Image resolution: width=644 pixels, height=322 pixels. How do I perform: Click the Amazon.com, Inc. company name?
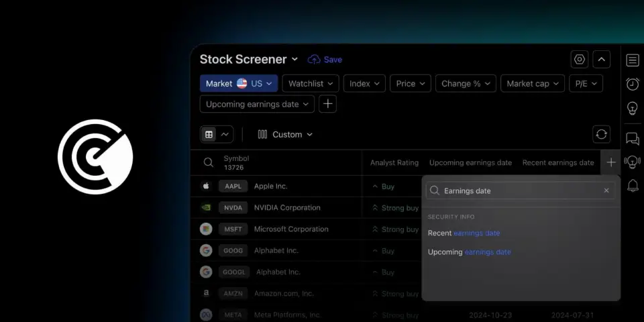[284, 293]
